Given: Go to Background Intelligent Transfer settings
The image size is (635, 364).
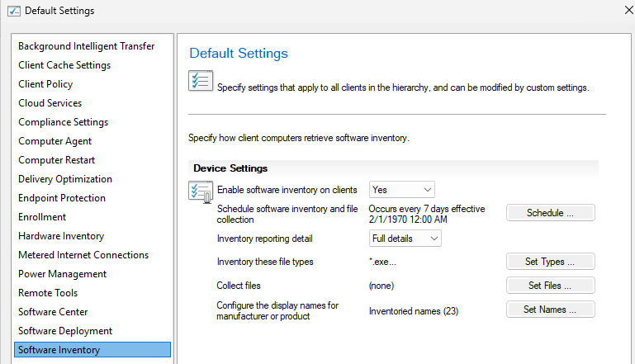Looking at the screenshot, I should click(x=86, y=46).
